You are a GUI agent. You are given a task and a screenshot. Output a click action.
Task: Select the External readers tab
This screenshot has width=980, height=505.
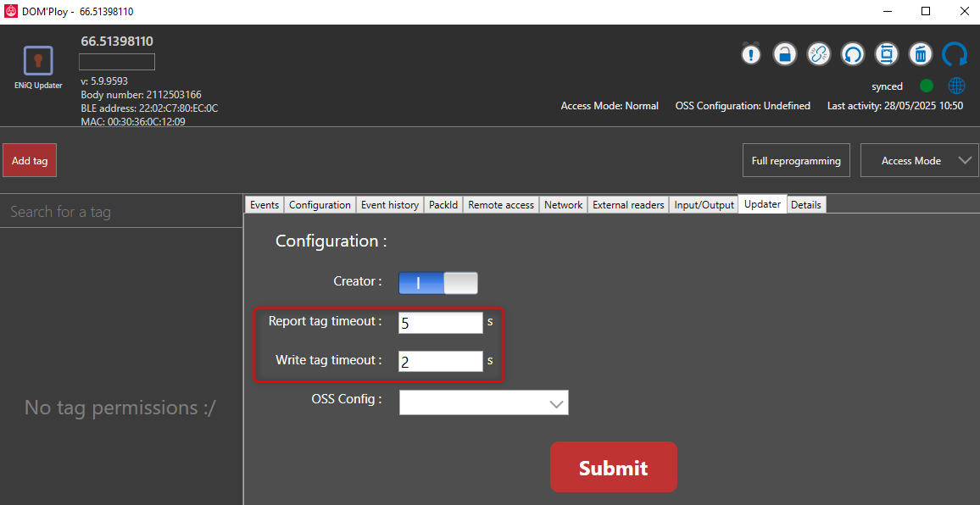628,205
